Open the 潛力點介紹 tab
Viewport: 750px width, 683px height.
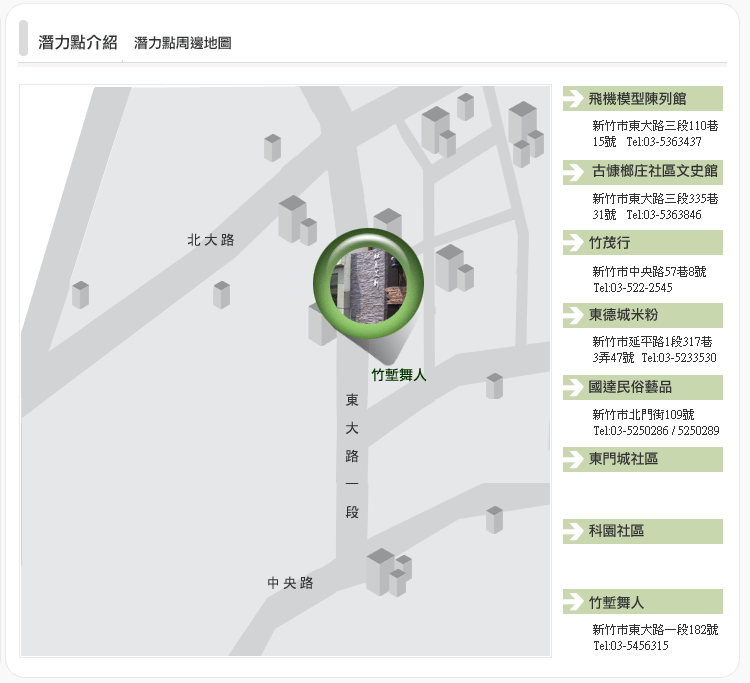tap(77, 43)
